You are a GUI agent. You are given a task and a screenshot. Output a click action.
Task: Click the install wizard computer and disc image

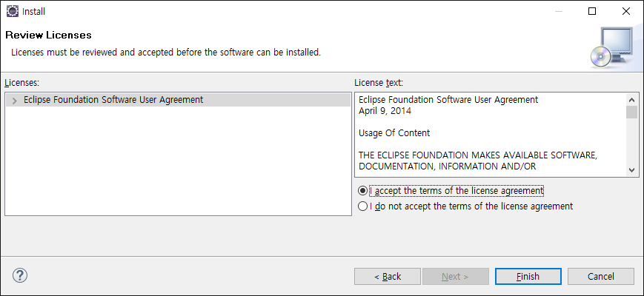coord(612,46)
